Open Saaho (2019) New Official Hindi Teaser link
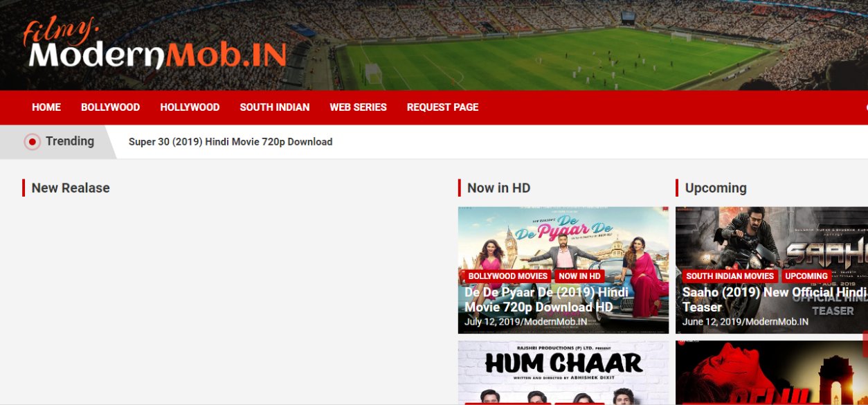The width and height of the screenshot is (868, 405). [x=774, y=300]
